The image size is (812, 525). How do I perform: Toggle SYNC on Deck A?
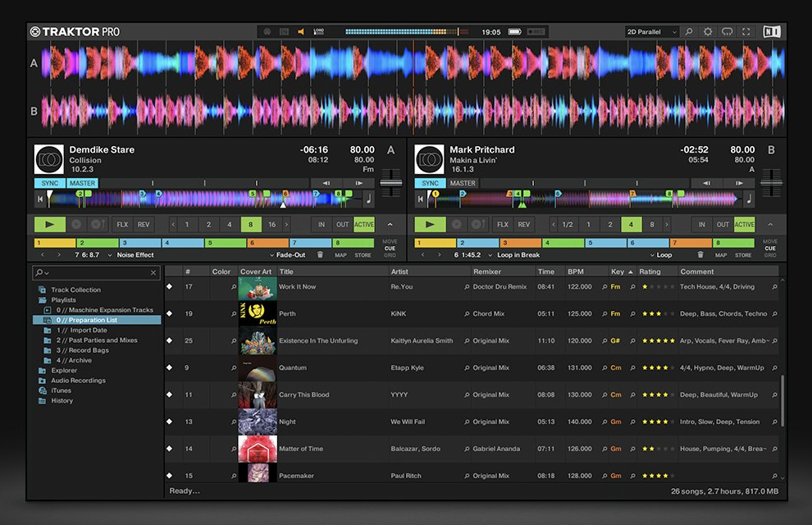click(50, 183)
